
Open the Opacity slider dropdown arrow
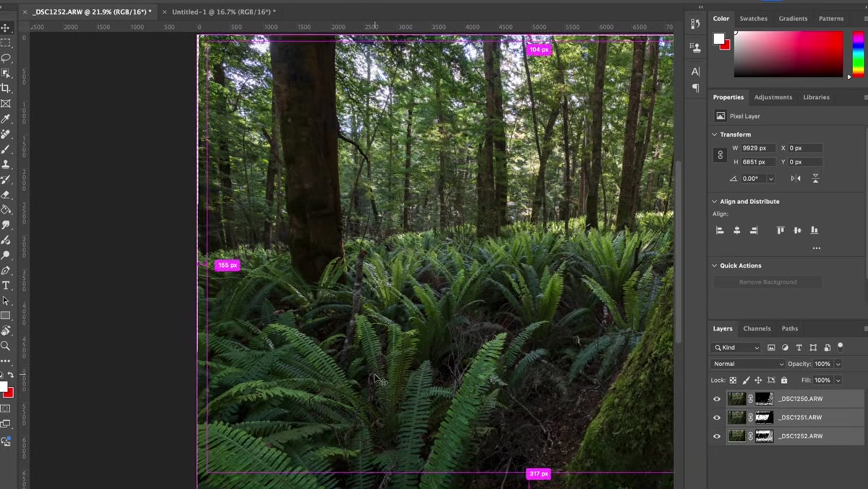point(838,364)
